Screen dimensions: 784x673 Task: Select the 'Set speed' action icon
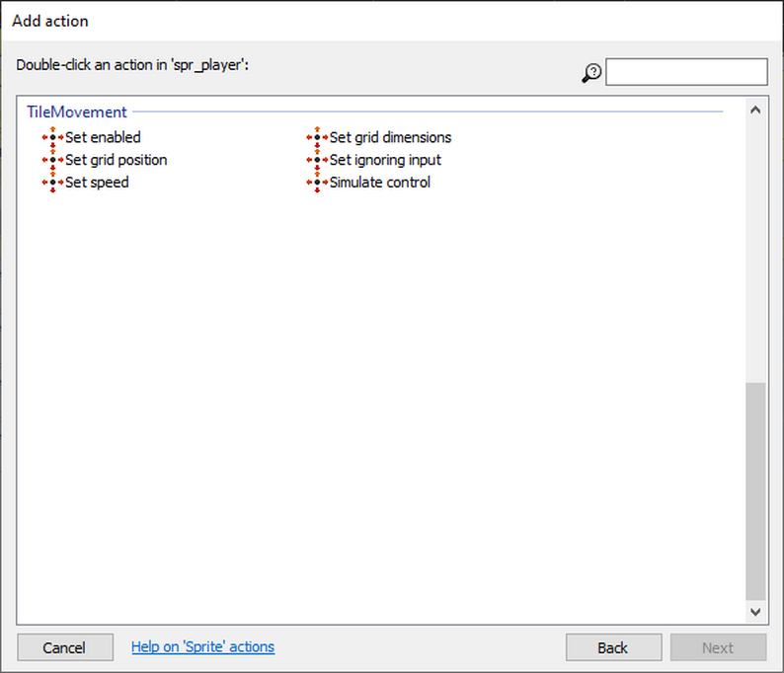pyautogui.click(x=53, y=183)
